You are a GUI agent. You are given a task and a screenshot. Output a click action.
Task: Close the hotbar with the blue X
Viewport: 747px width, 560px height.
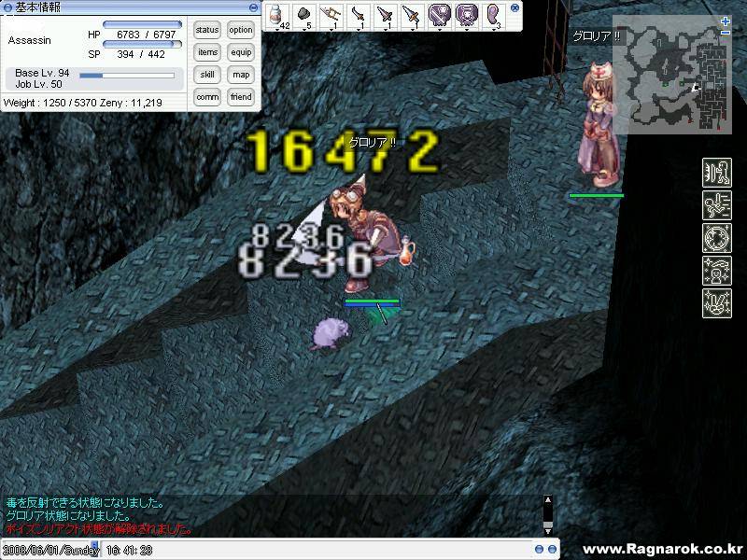[x=514, y=7]
